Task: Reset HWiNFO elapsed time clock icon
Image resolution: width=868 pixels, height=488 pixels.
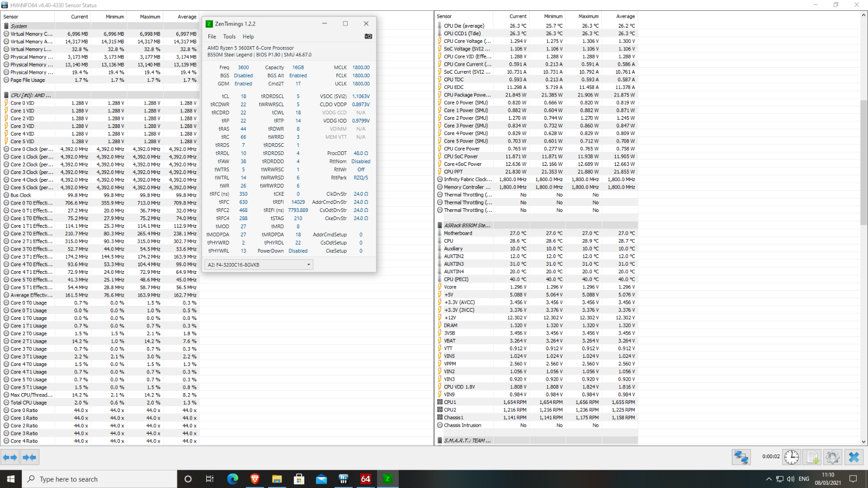Action: pyautogui.click(x=792, y=457)
